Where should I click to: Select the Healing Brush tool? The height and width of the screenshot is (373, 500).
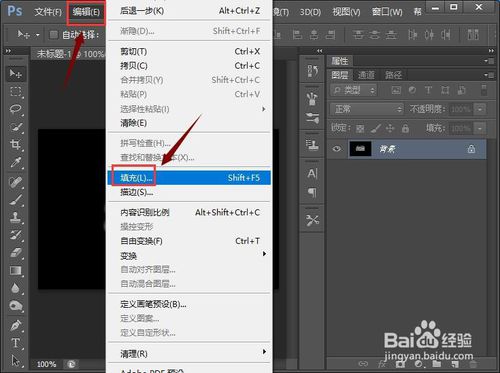(x=15, y=182)
